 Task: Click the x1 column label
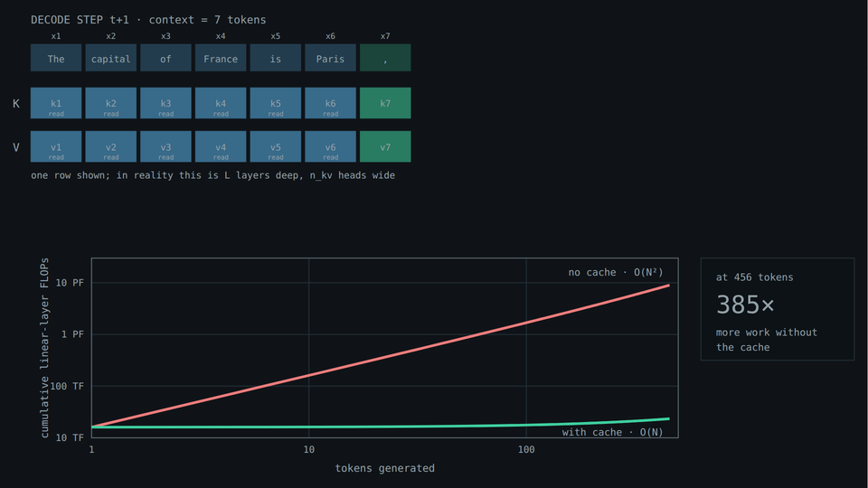click(x=56, y=36)
